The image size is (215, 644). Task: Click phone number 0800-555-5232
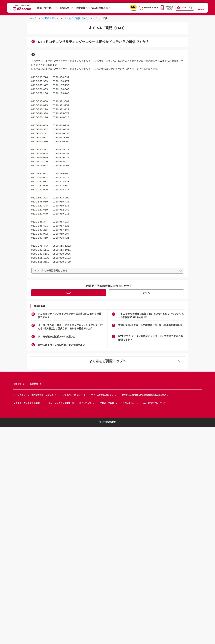(x=62, y=246)
